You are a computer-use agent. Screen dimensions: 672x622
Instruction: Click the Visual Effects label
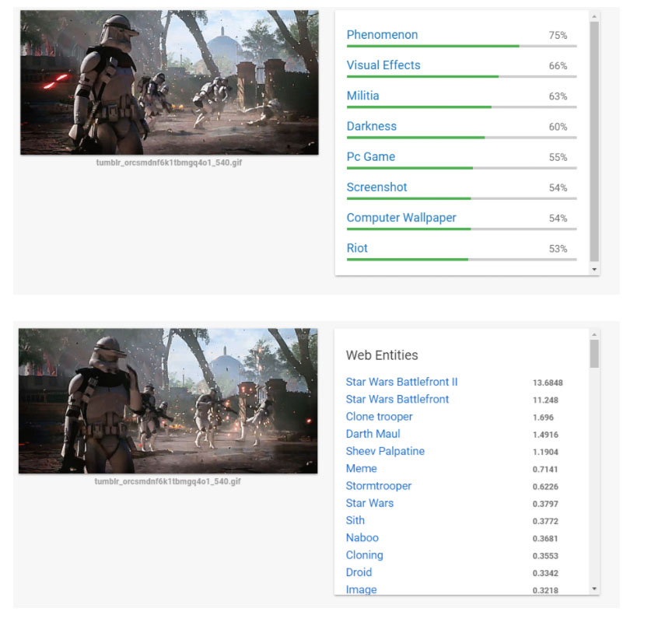(x=383, y=65)
